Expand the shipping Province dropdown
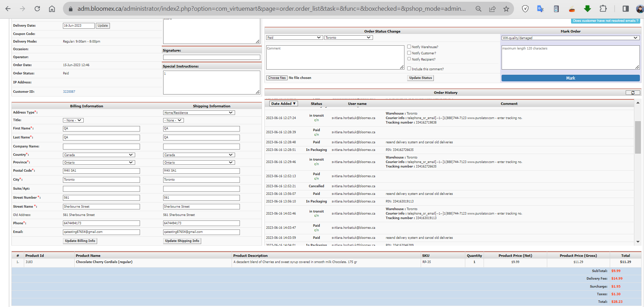 (x=199, y=162)
